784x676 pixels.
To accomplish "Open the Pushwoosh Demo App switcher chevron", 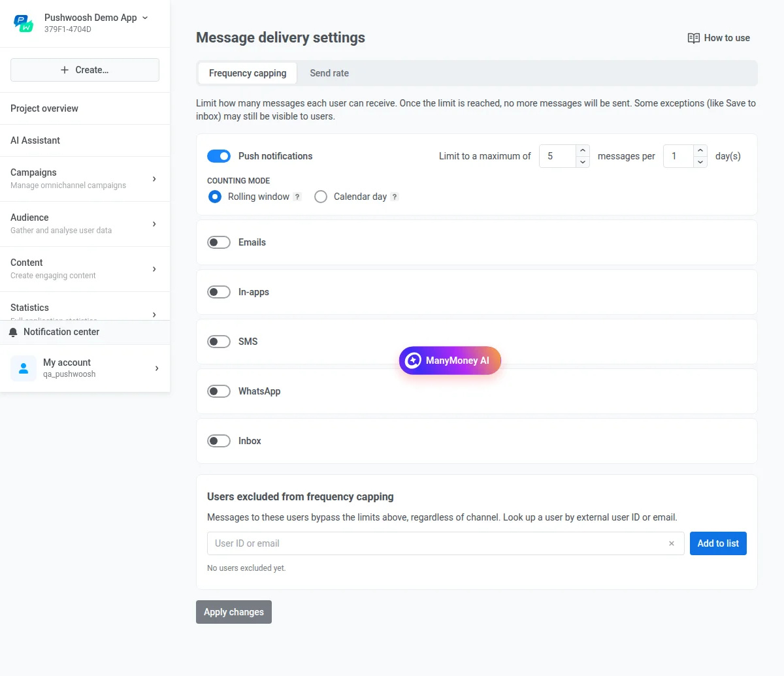I will tap(145, 18).
